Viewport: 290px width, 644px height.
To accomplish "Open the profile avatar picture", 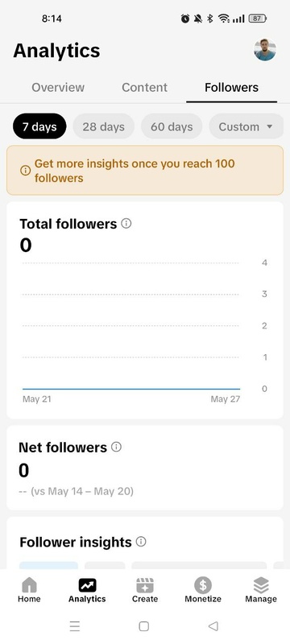I will 265,50.
